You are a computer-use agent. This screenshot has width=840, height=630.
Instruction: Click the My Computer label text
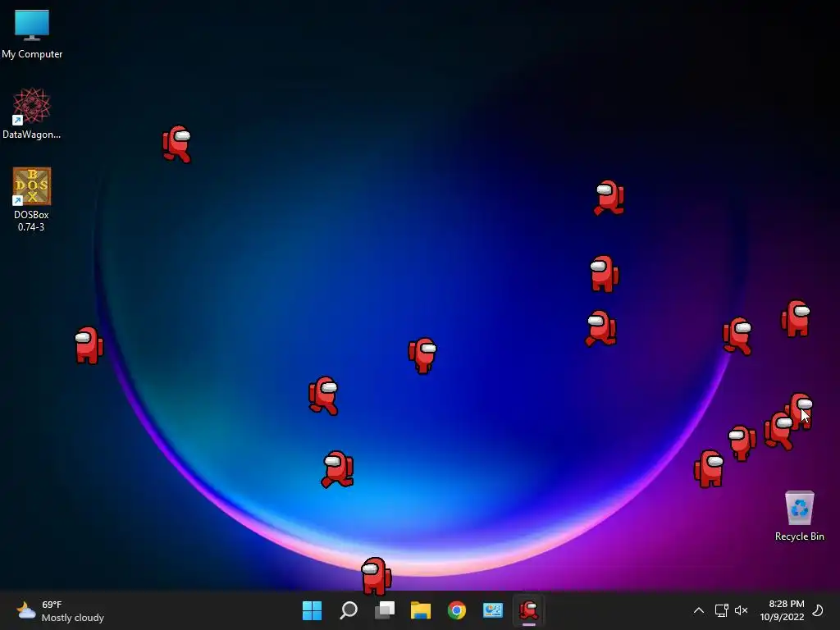click(x=32, y=54)
